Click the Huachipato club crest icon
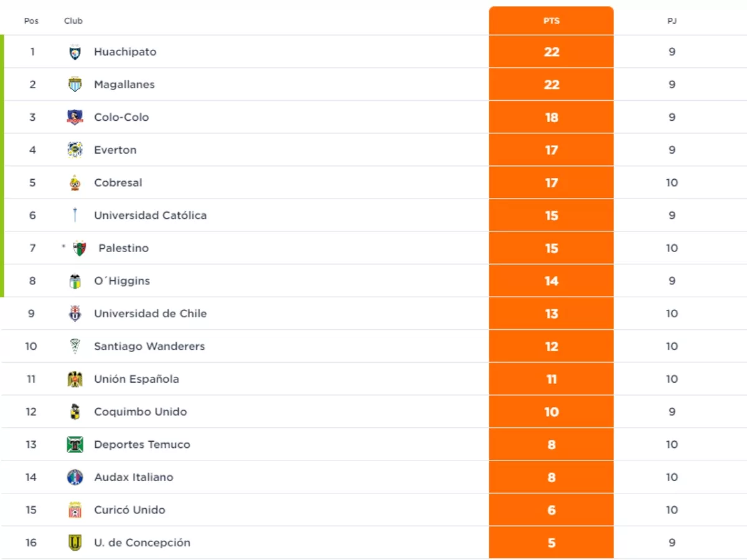747x560 pixels. click(x=75, y=52)
